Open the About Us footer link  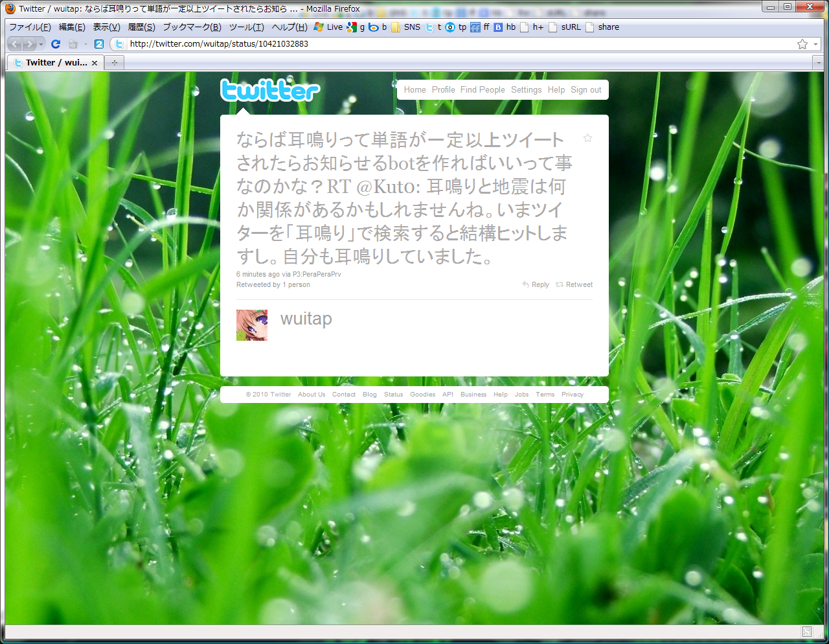(312, 395)
